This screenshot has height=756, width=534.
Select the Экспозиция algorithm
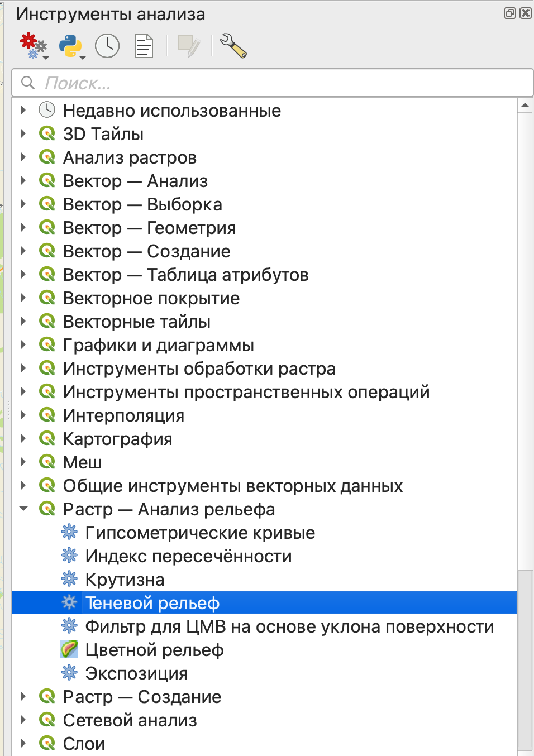(x=136, y=673)
